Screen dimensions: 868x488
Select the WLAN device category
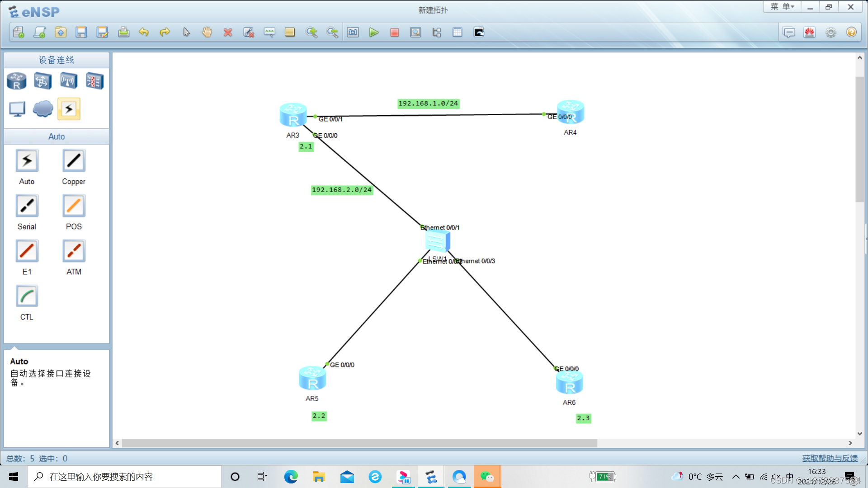[x=69, y=81]
